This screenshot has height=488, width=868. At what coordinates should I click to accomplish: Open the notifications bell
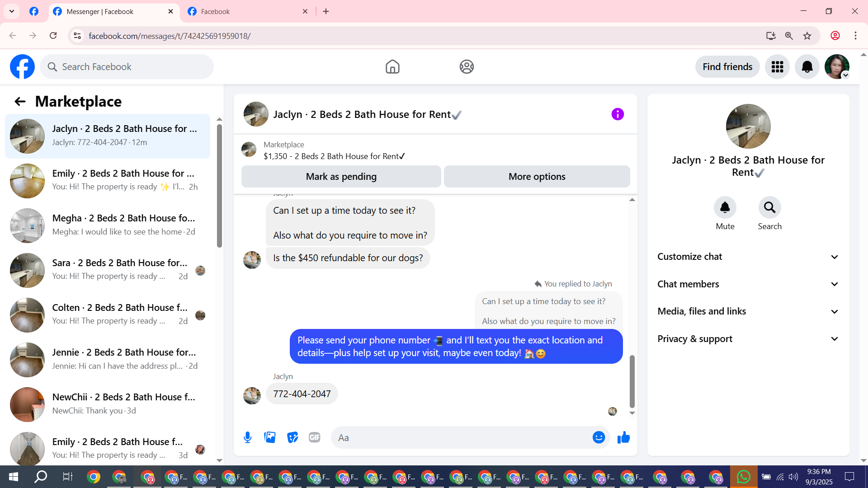(807, 67)
